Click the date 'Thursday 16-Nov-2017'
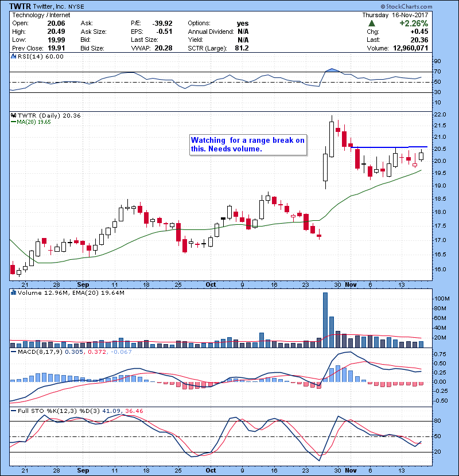 coord(395,15)
